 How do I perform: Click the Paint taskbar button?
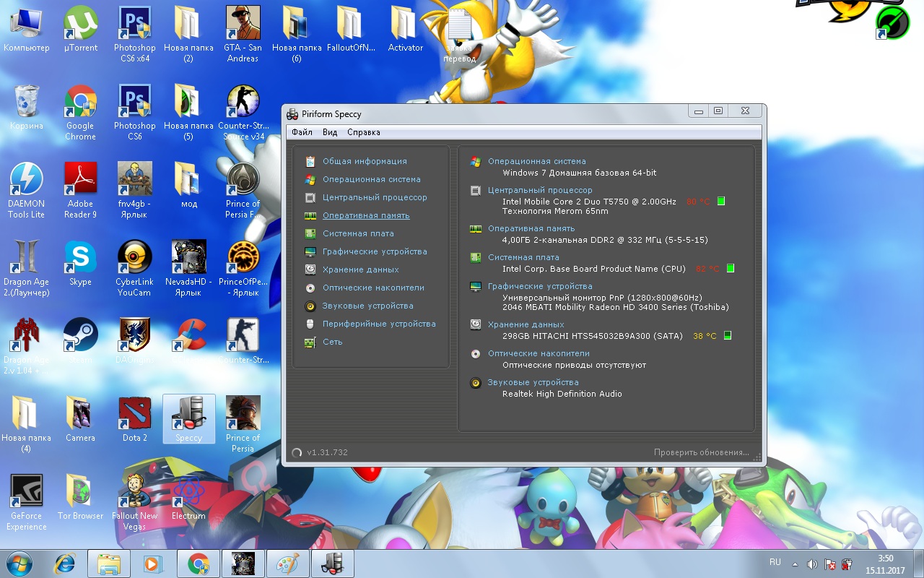(x=288, y=564)
